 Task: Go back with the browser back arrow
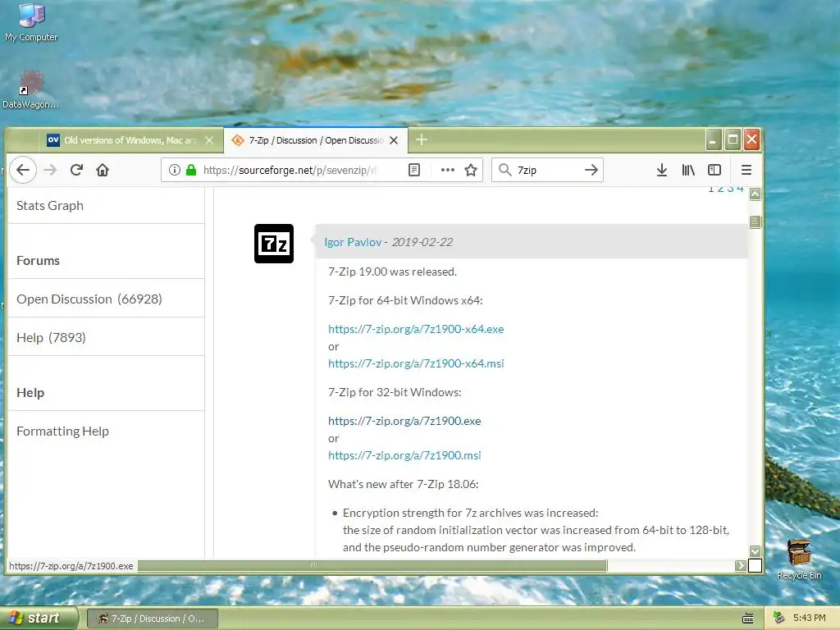(x=22, y=170)
